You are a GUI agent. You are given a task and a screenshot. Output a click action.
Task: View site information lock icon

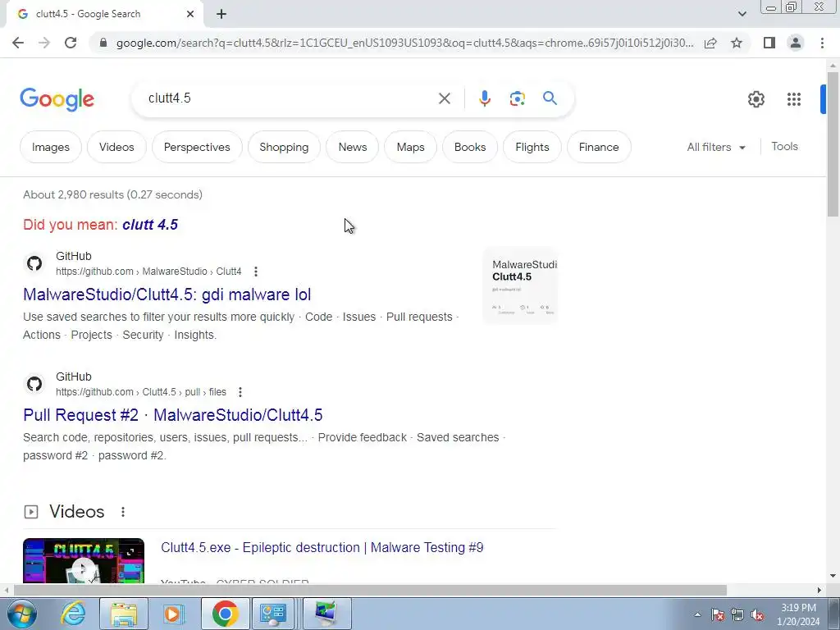[x=103, y=43]
